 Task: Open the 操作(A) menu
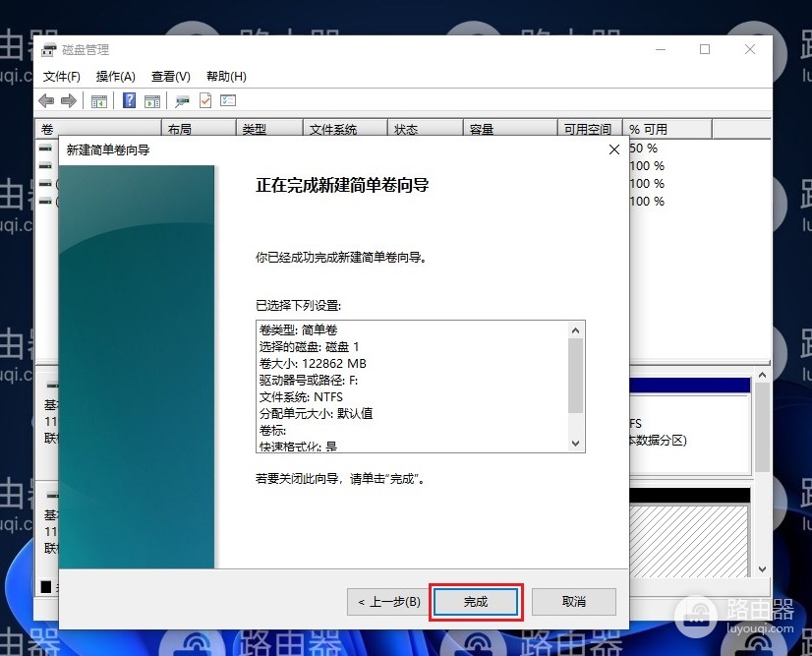tap(115, 77)
